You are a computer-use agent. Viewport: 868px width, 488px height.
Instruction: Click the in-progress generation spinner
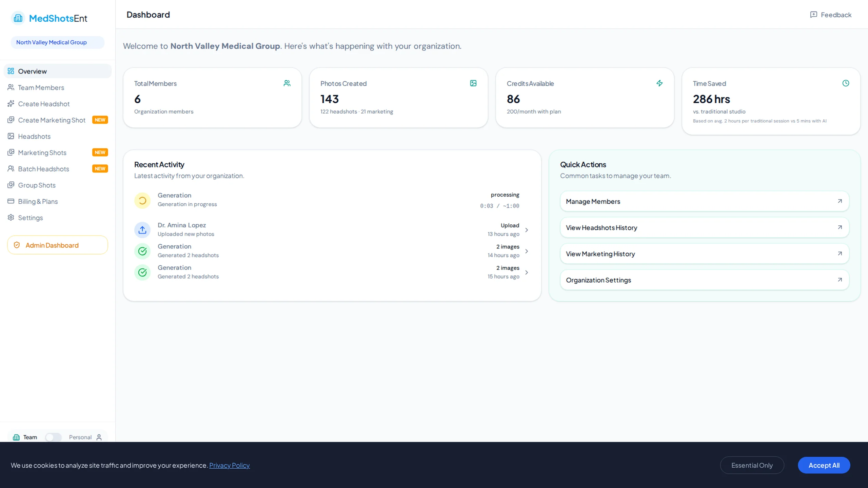tap(142, 200)
